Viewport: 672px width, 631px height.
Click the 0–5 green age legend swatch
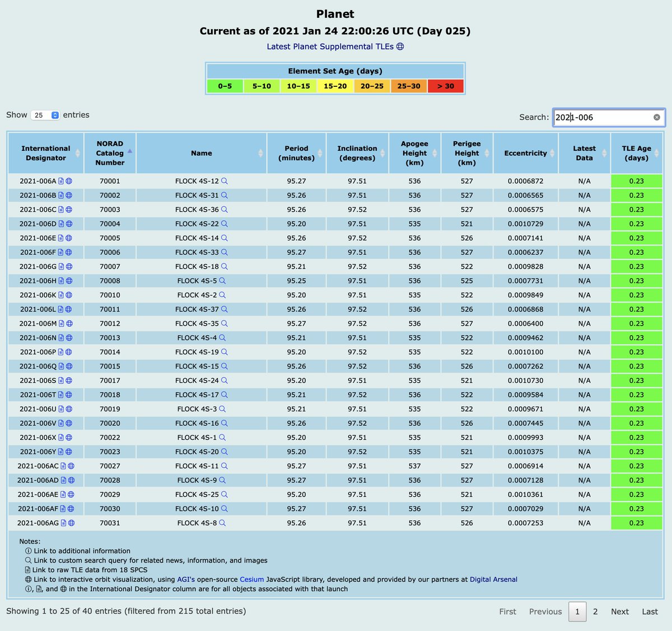(x=225, y=86)
